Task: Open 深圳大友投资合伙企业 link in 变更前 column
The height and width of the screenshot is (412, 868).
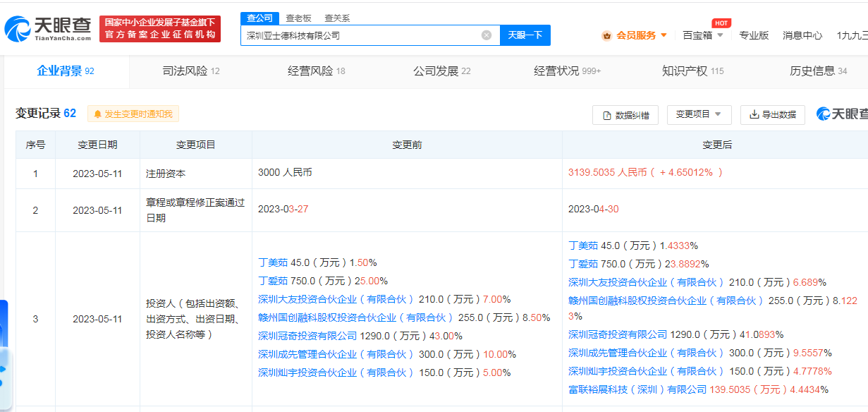Action: [336, 299]
